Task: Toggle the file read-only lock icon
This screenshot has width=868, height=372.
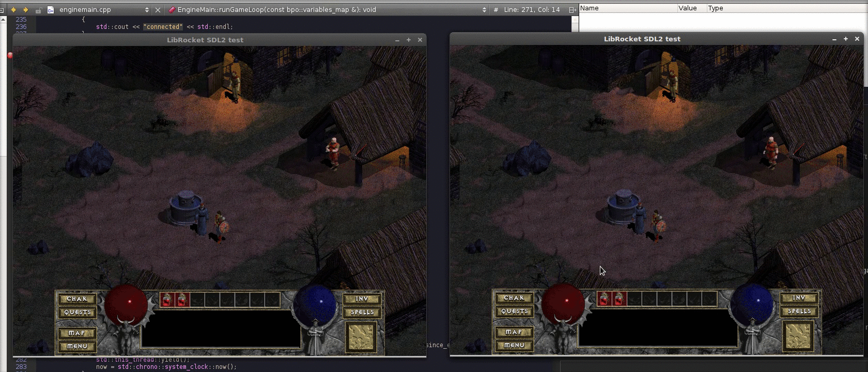Action: 38,9
